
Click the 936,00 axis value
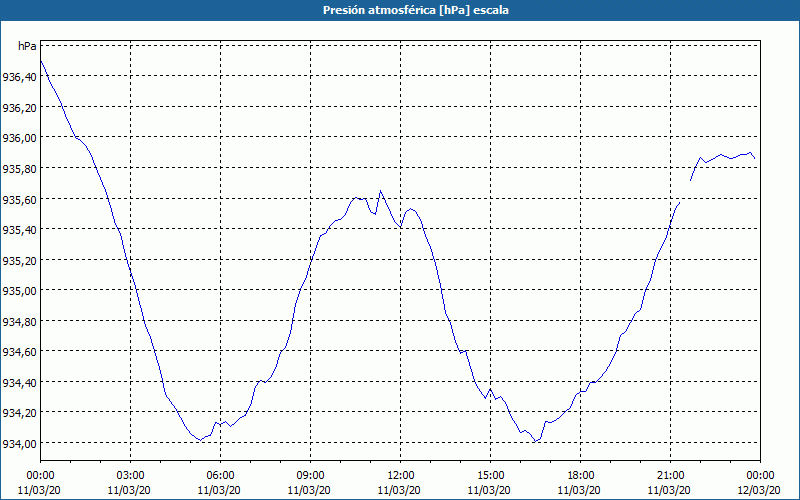19,138
